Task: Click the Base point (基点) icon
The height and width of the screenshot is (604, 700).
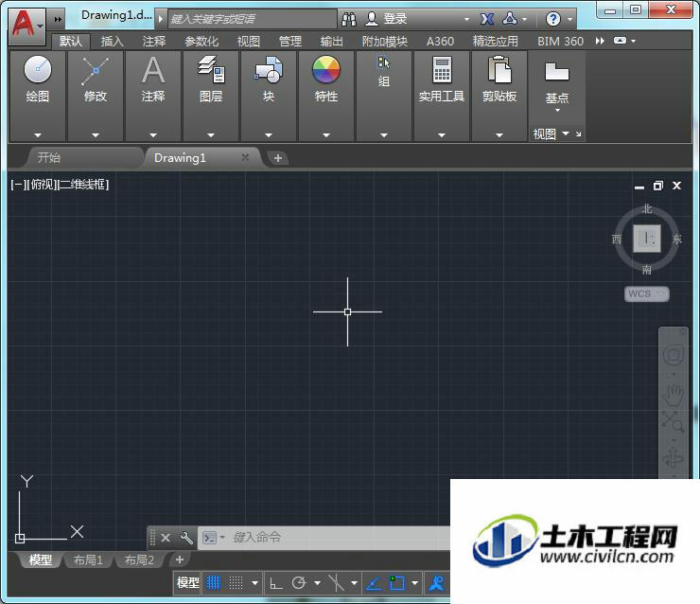Action: pyautogui.click(x=557, y=72)
